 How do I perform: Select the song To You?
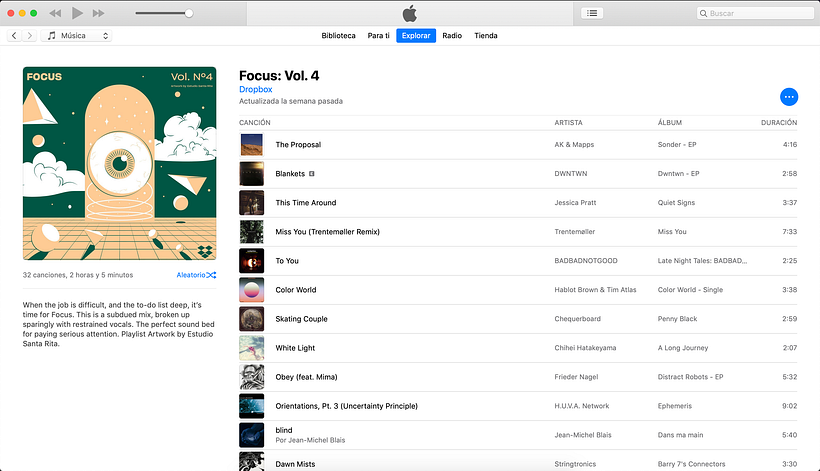[287, 261]
